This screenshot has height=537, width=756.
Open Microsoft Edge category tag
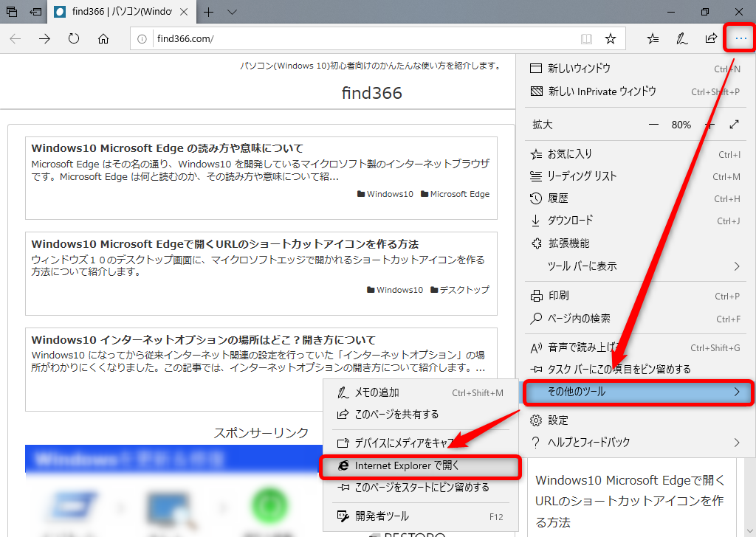point(455,194)
